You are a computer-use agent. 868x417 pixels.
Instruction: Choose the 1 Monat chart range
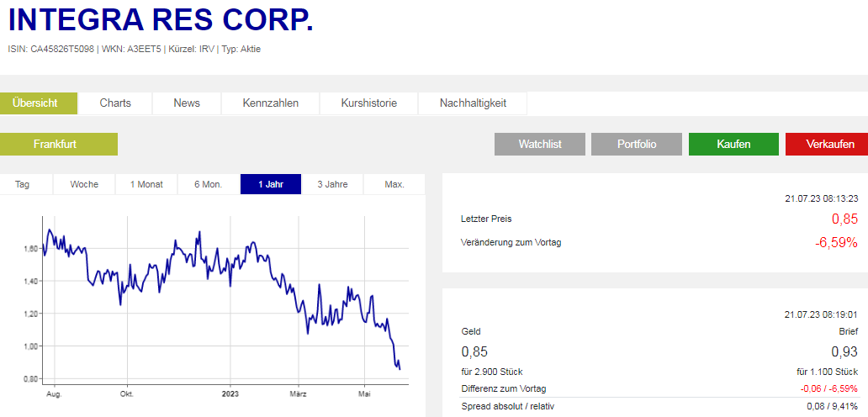[x=146, y=184]
